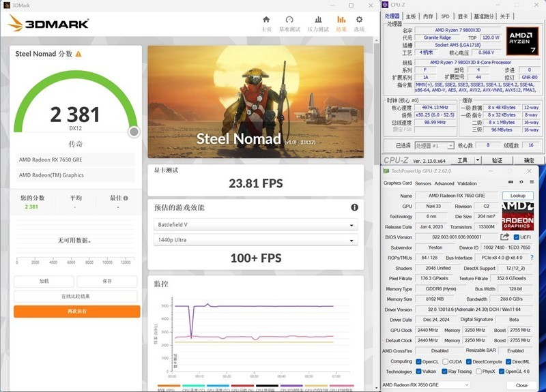This screenshot has width=546, height=392.
Task: Click the AMD Radeon RX 7650 GRE entry in 3DMark
Action: click(76, 160)
